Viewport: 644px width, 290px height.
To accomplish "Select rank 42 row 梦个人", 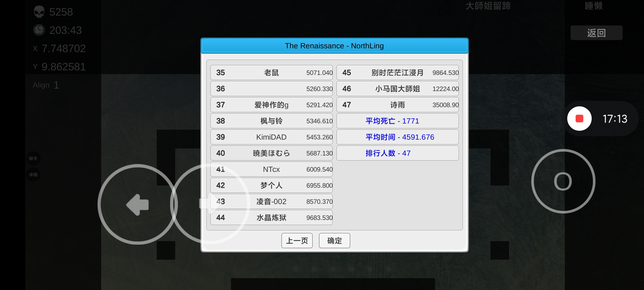I will (271, 185).
